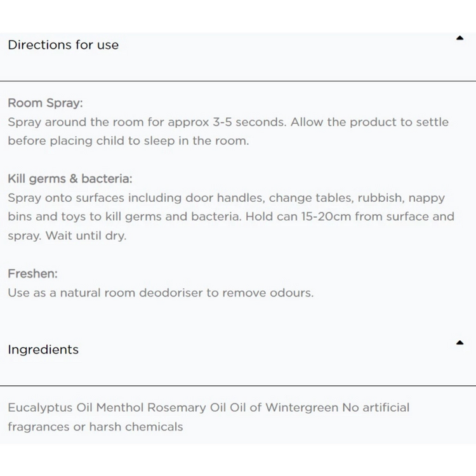Click the Room Spray: subheading
The width and height of the screenshot is (476, 476).
(45, 103)
